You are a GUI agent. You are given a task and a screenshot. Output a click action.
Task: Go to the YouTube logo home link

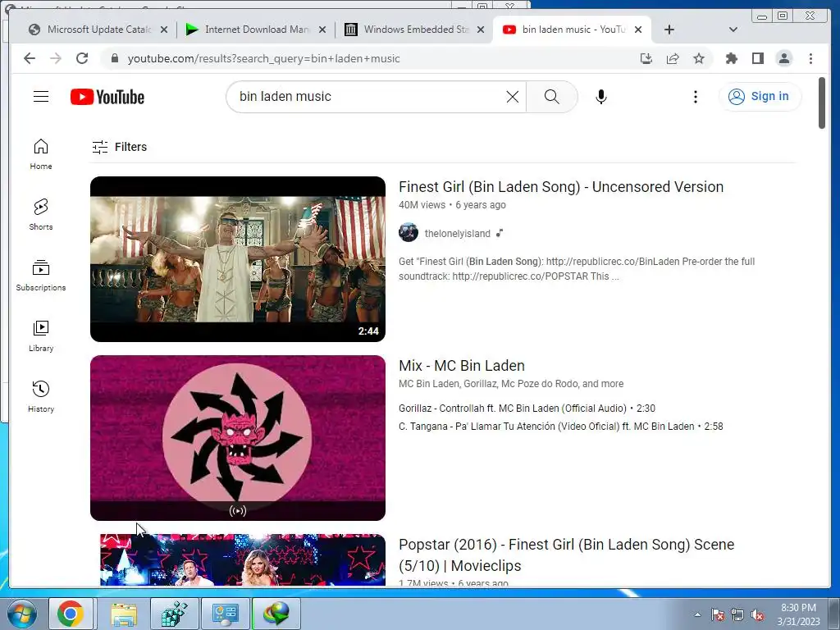coord(107,97)
